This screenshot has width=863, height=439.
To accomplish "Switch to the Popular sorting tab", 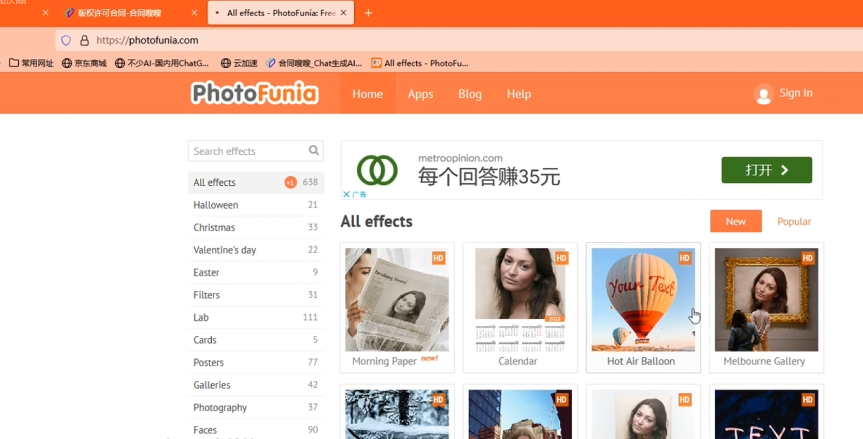I will (794, 221).
